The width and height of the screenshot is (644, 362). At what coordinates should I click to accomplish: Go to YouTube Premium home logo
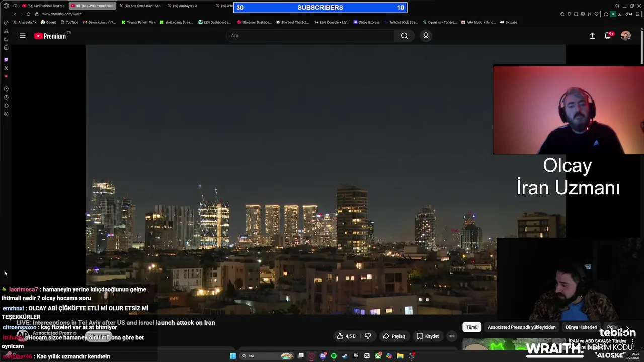50,36
